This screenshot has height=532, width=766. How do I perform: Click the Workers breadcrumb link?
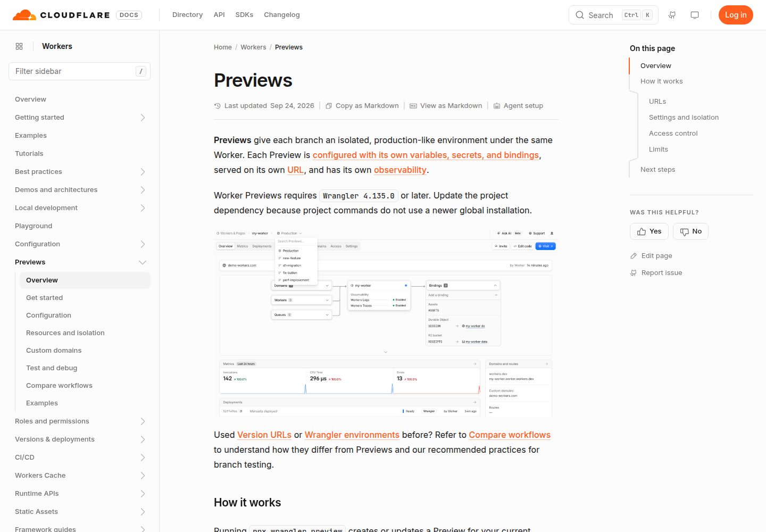tap(253, 47)
